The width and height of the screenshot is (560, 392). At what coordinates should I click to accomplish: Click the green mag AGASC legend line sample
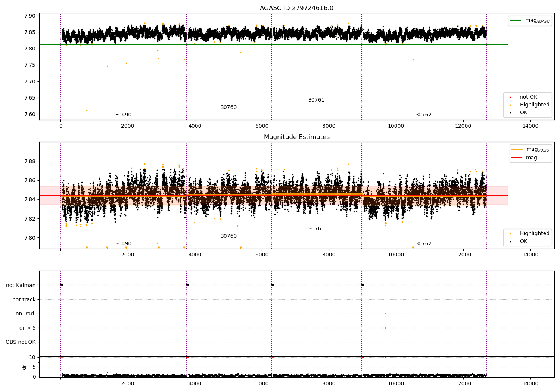click(516, 21)
